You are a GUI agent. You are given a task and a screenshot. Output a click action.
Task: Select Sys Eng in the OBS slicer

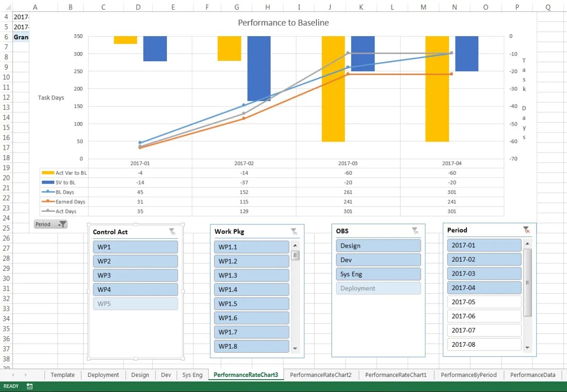(x=378, y=274)
